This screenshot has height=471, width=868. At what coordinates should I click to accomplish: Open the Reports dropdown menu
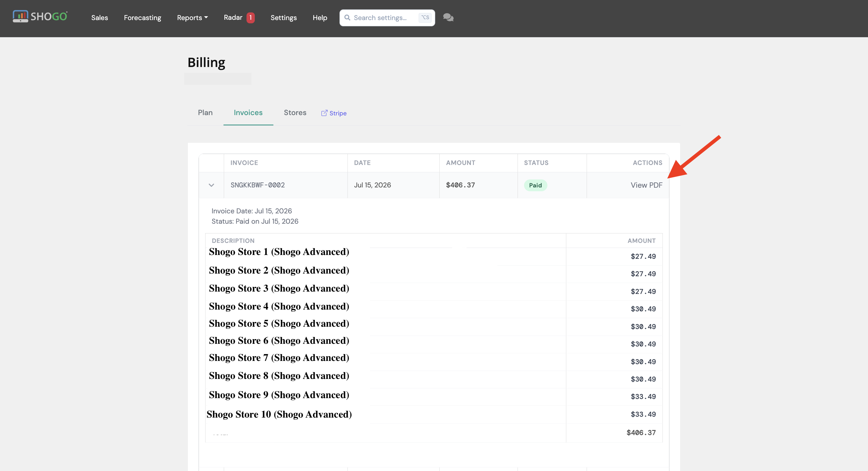[192, 17]
